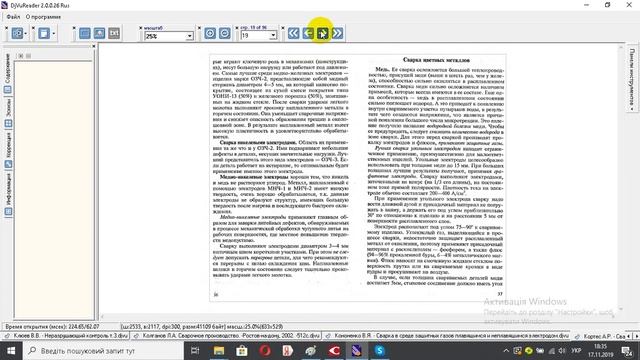Click the vertical scrollbar up arrow

pyautogui.click(x=621, y=47)
